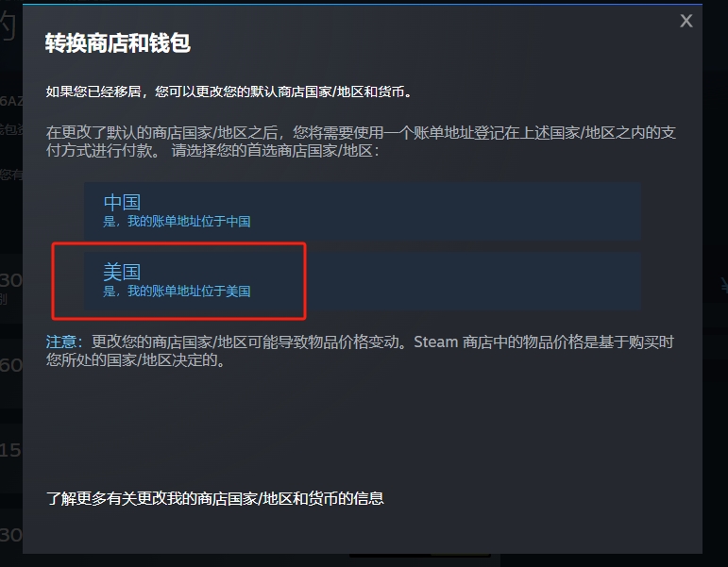Click the word Steam in the notice
This screenshot has width=728, height=567.
click(435, 342)
